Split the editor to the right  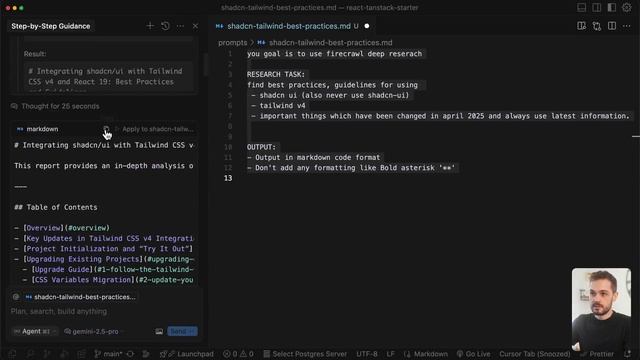click(612, 26)
